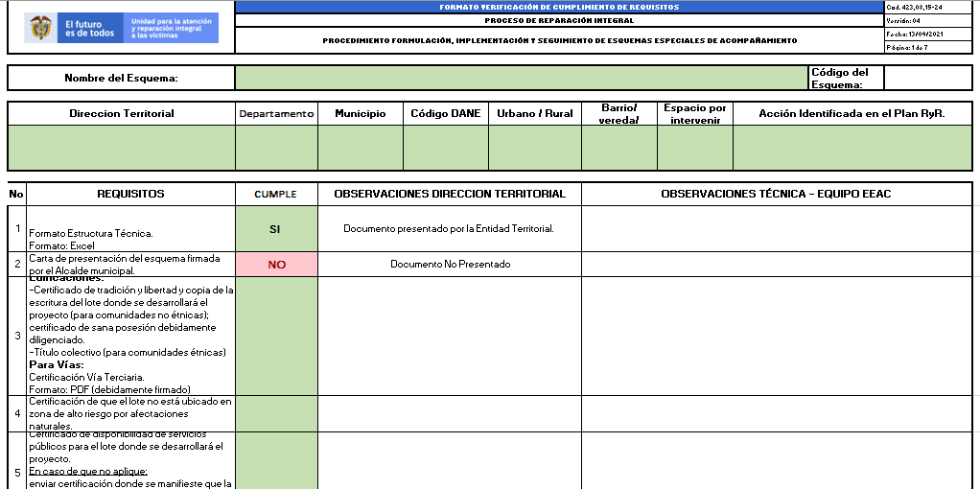This screenshot has width=980, height=489.
Task: Click the green input cell under Direccion Territorial
Action: [121, 148]
